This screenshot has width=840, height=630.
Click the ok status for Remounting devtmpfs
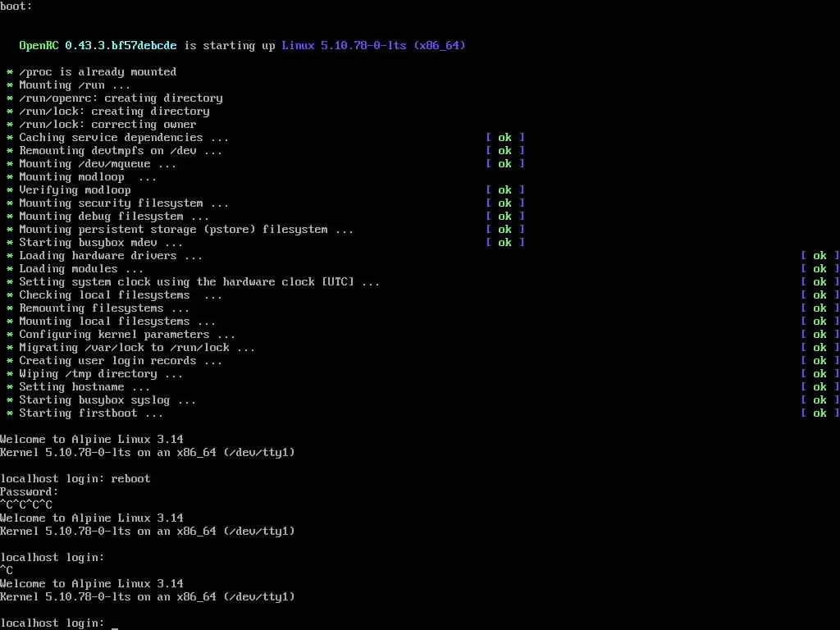(x=504, y=151)
